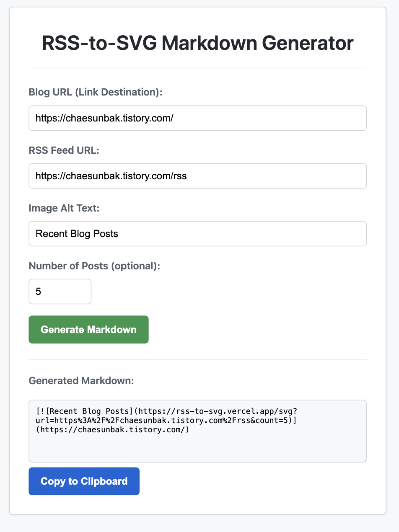Click the "Blog URL (Link Destination):" label

click(95, 92)
